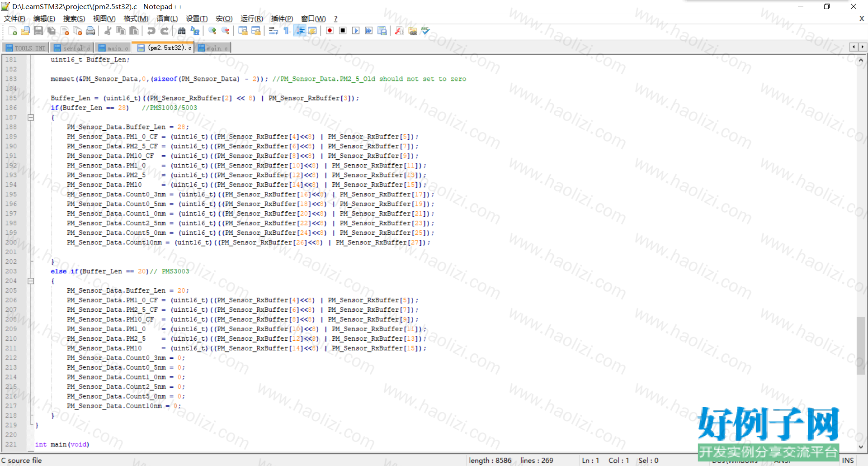Close all documents via toolbar

pyautogui.click(x=78, y=31)
